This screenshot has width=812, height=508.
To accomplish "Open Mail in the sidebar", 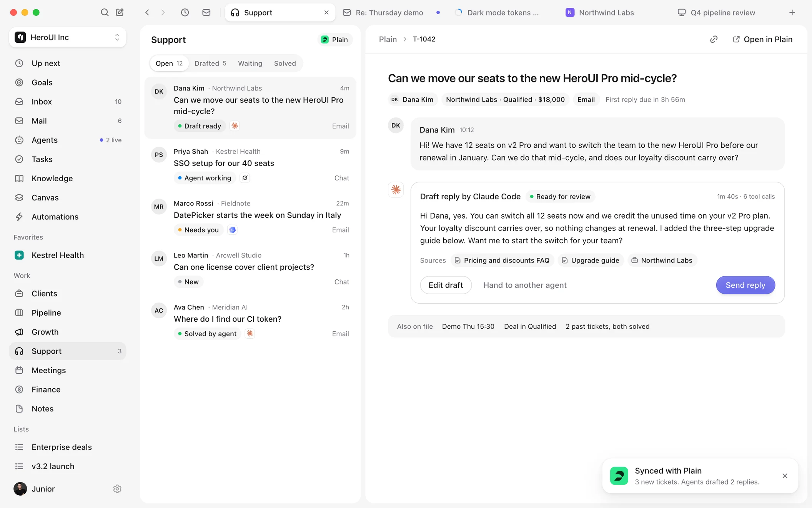I will click(68, 121).
